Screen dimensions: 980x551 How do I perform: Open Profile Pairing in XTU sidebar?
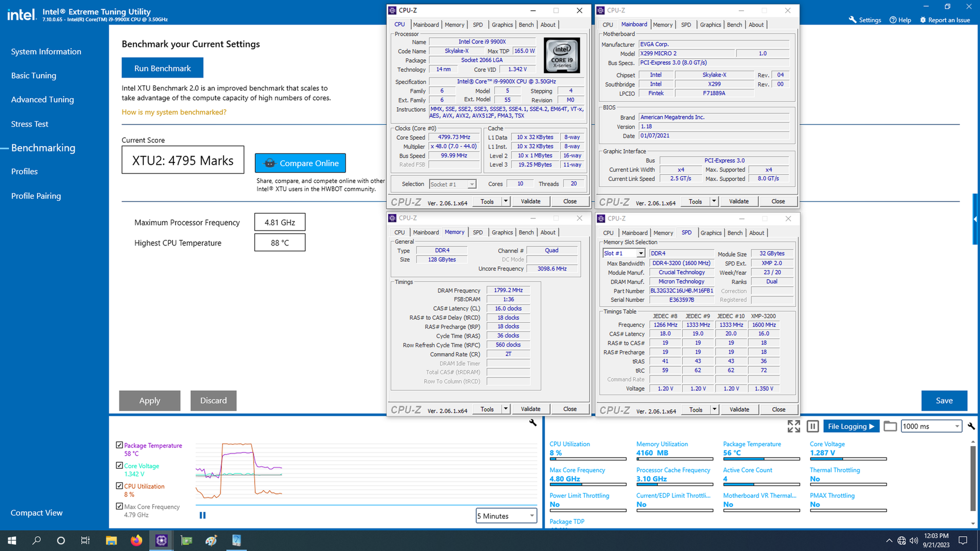(x=36, y=196)
